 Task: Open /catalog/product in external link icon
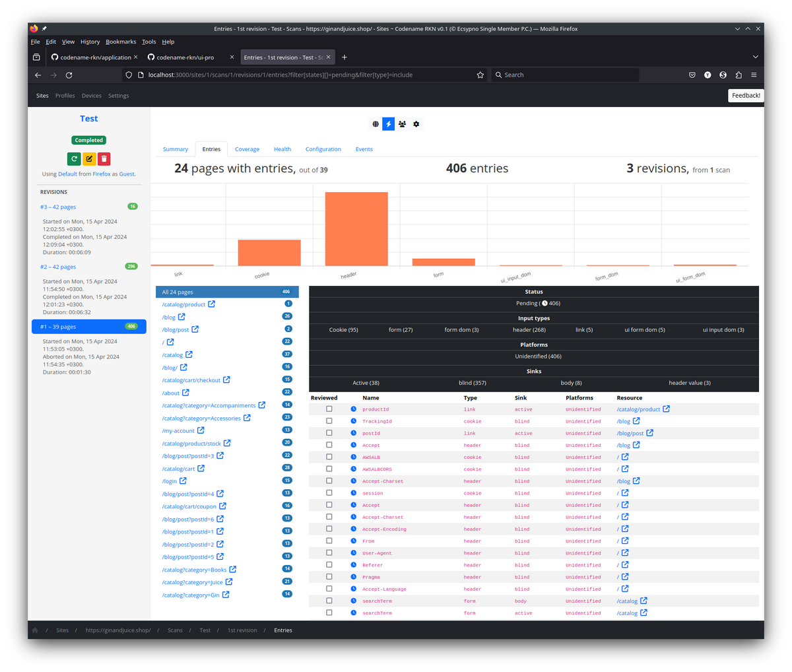[212, 304]
